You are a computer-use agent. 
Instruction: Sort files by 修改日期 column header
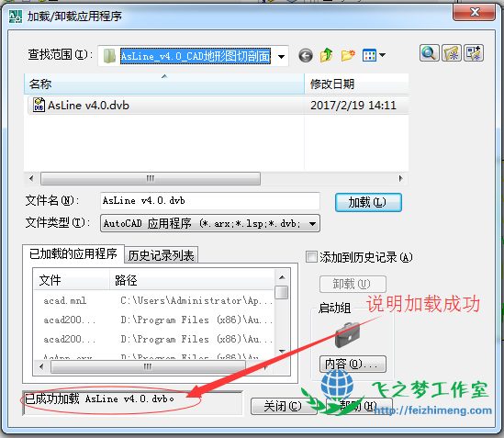click(x=356, y=84)
